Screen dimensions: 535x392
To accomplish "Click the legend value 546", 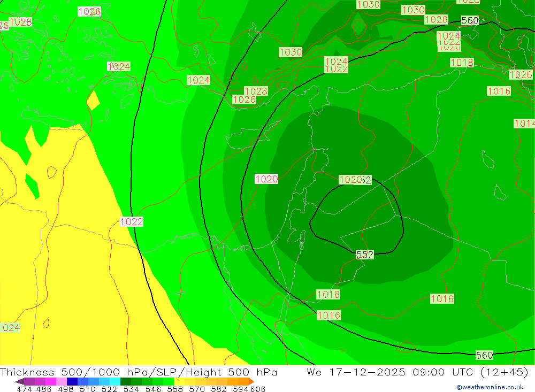I will coord(153,389).
